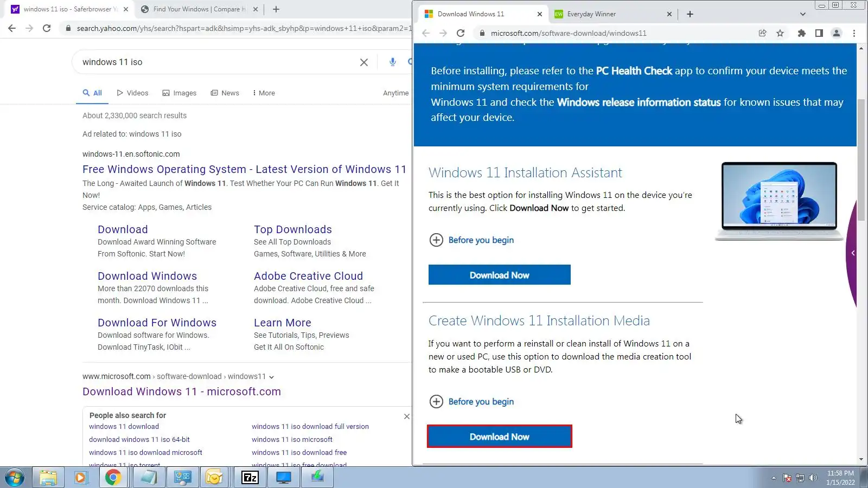Image resolution: width=868 pixels, height=488 pixels.
Task: Click the Microsoft page vertical scrollbar thumb
Action: (x=861, y=160)
